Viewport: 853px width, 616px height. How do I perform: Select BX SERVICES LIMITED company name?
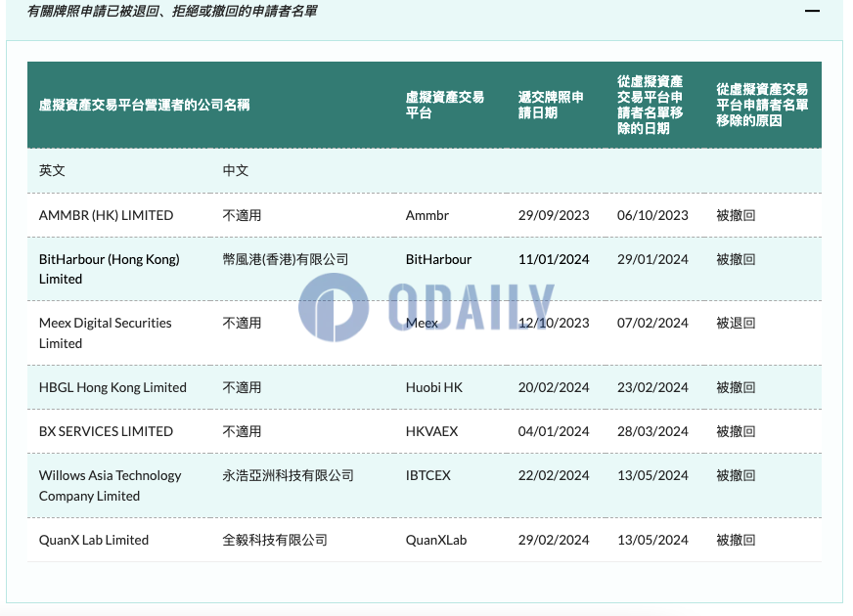pos(106,432)
